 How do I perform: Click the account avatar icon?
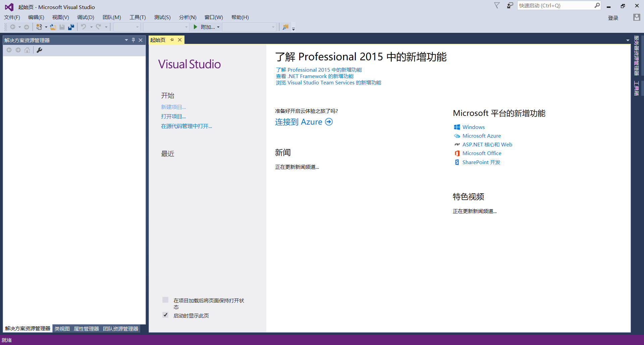click(x=637, y=17)
